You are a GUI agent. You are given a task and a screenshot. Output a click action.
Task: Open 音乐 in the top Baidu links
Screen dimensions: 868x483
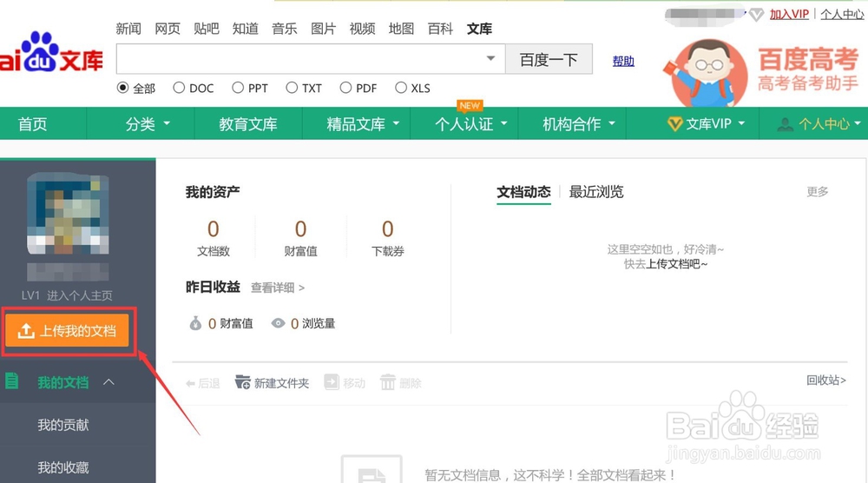(285, 29)
